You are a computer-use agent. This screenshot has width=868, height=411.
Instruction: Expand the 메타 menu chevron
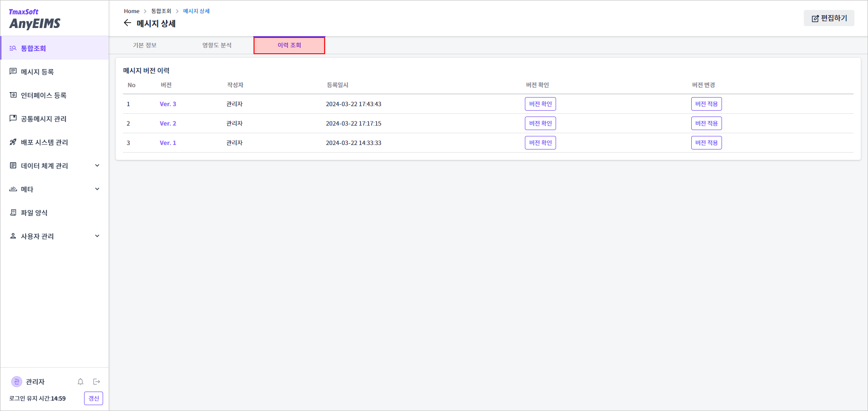pos(97,189)
